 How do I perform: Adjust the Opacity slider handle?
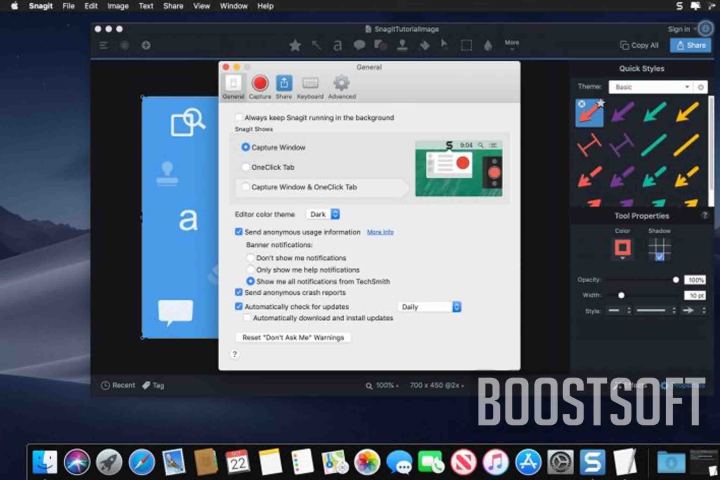pos(675,280)
